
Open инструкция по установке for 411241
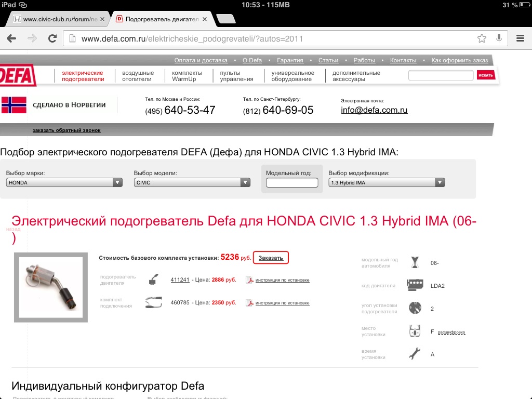pos(282,280)
